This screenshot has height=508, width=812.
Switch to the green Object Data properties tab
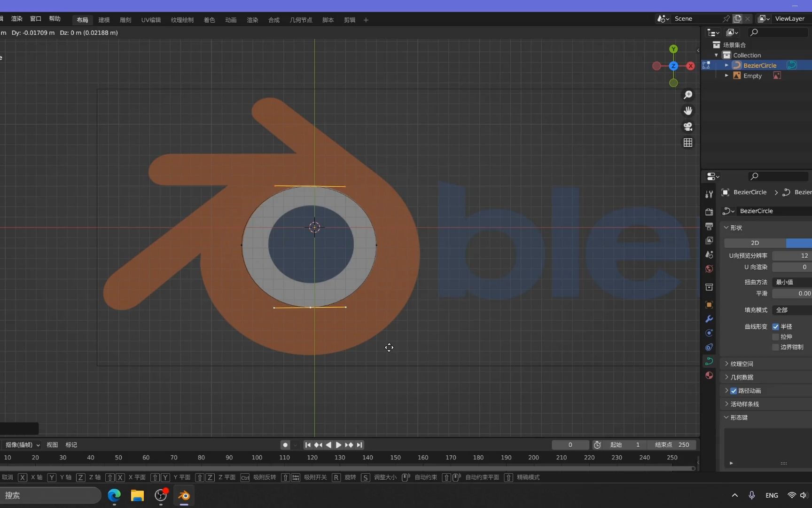click(709, 361)
